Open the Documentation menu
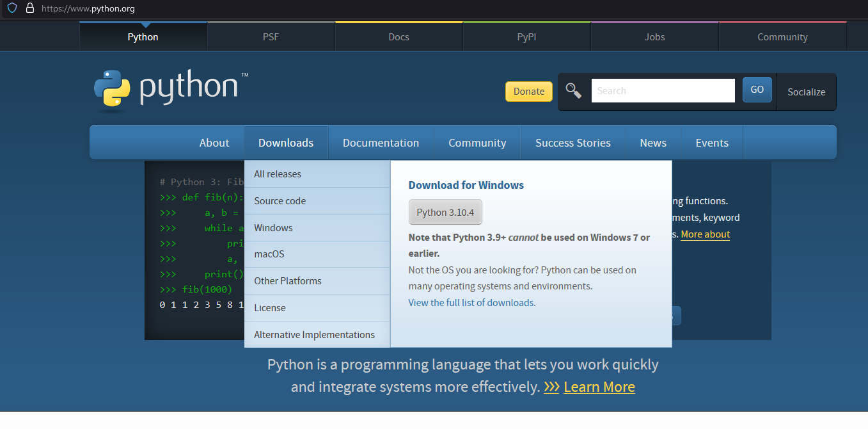 pyautogui.click(x=381, y=143)
